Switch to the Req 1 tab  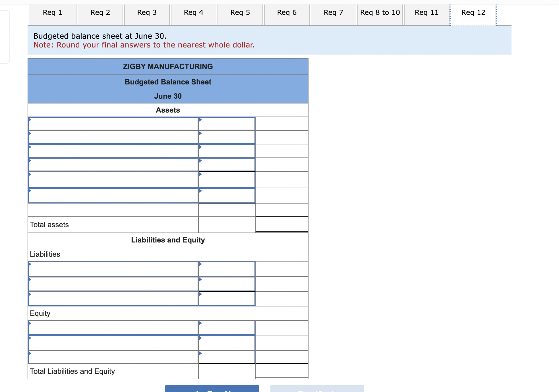[x=53, y=13]
